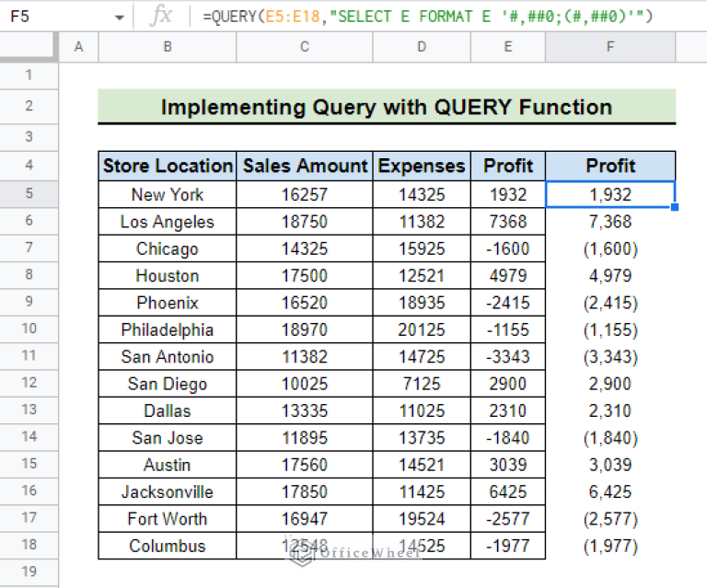Select the 'San Antonio' cell
Screen dimensions: 707x588
pyautogui.click(x=168, y=357)
